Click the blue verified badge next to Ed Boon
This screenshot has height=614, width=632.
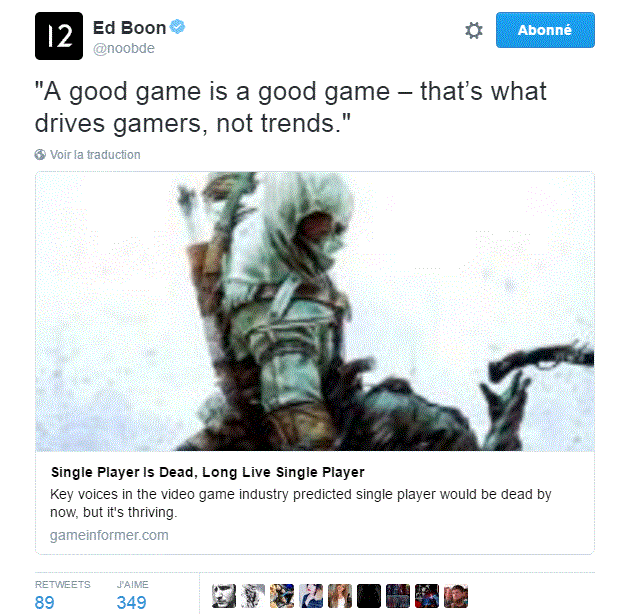(177, 27)
